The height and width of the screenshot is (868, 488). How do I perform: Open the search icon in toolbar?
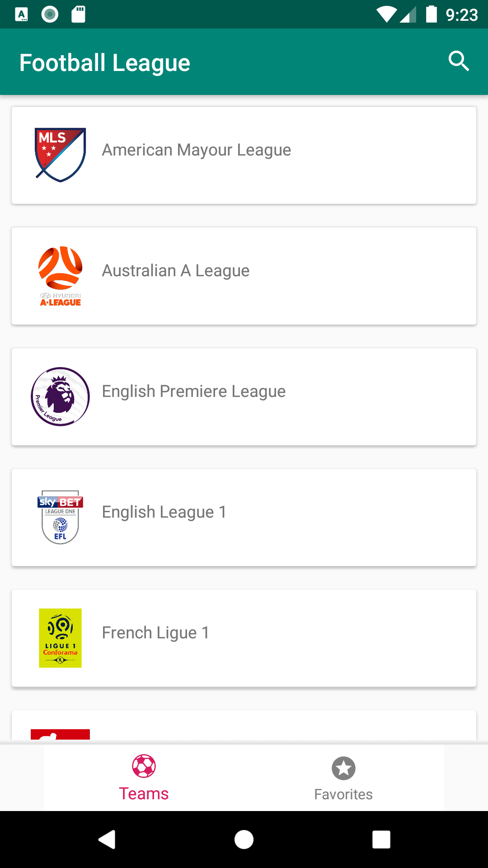(459, 61)
